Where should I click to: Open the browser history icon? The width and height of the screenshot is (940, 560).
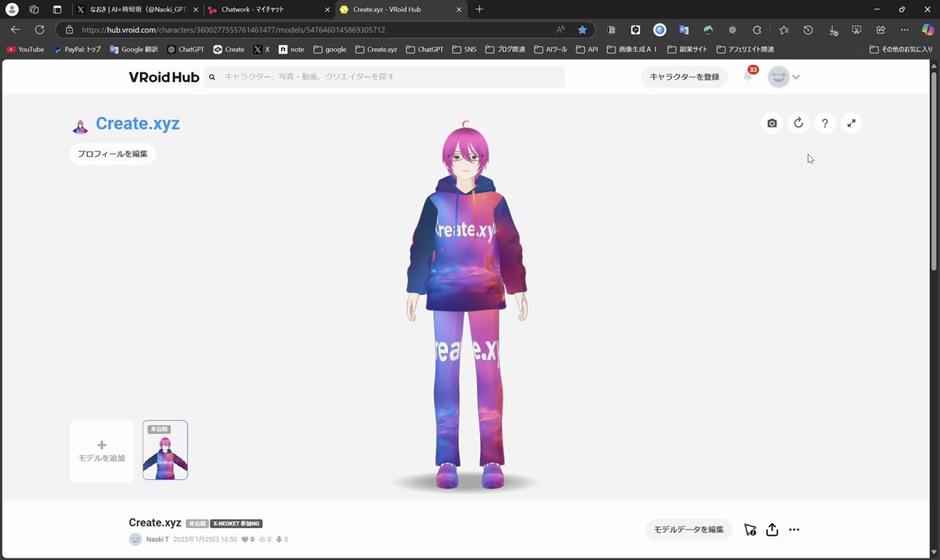808,30
